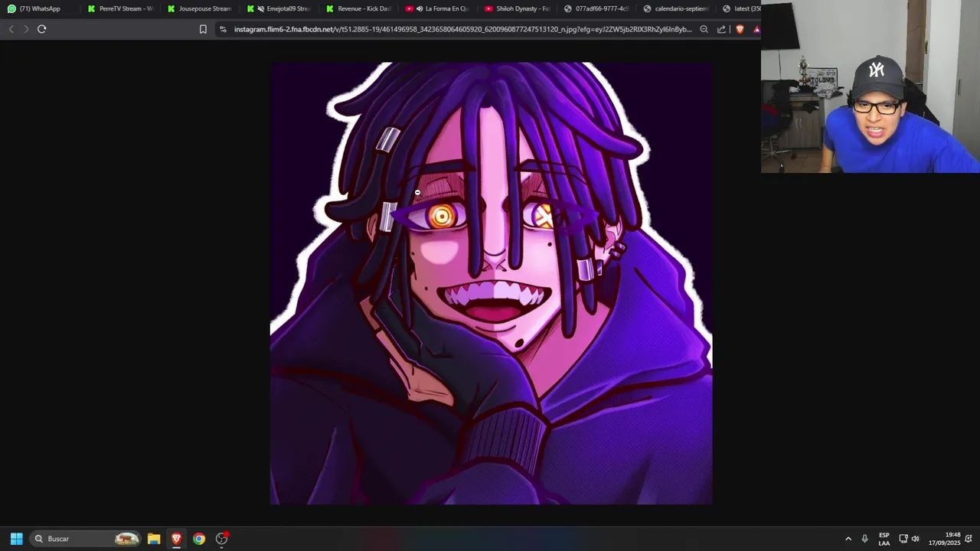Viewport: 980px width, 551px height.
Task: Open the Windows Start menu
Action: [16, 539]
